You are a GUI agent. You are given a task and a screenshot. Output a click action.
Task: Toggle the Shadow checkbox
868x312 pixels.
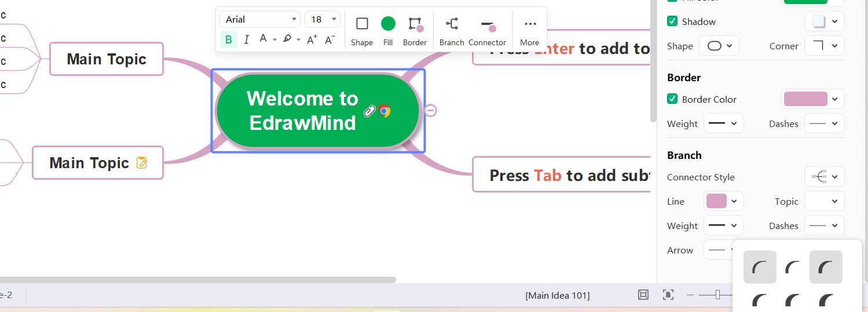pyautogui.click(x=672, y=21)
